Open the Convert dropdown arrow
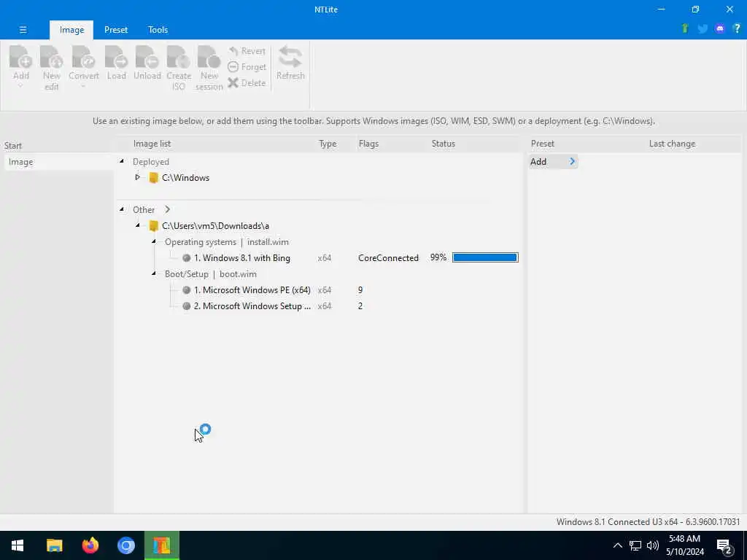The height and width of the screenshot is (560, 747). (83, 86)
